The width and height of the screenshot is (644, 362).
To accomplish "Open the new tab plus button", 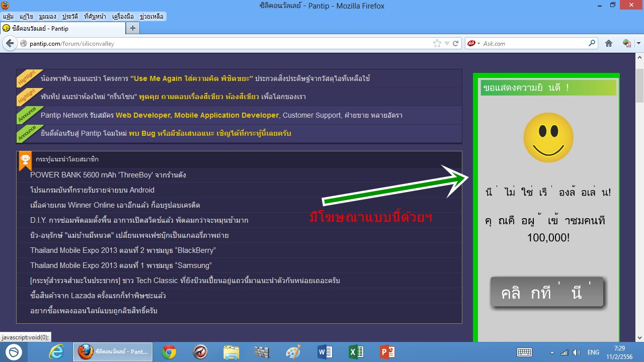I will click(132, 28).
